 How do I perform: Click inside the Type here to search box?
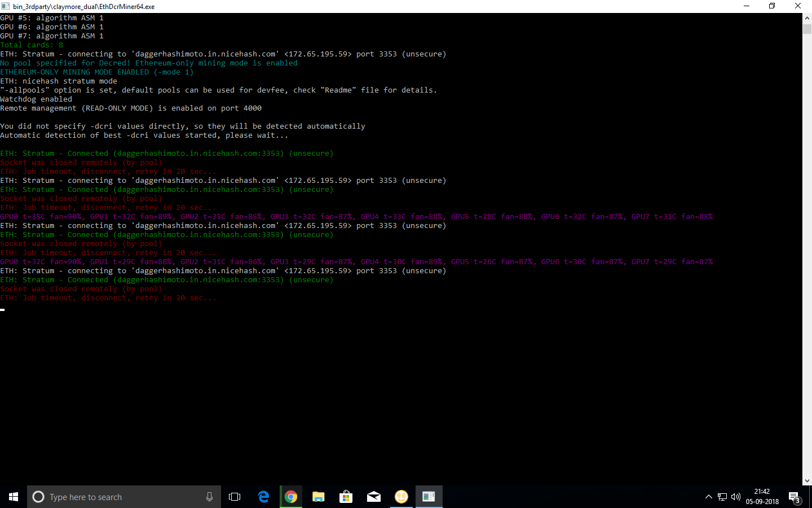113,497
